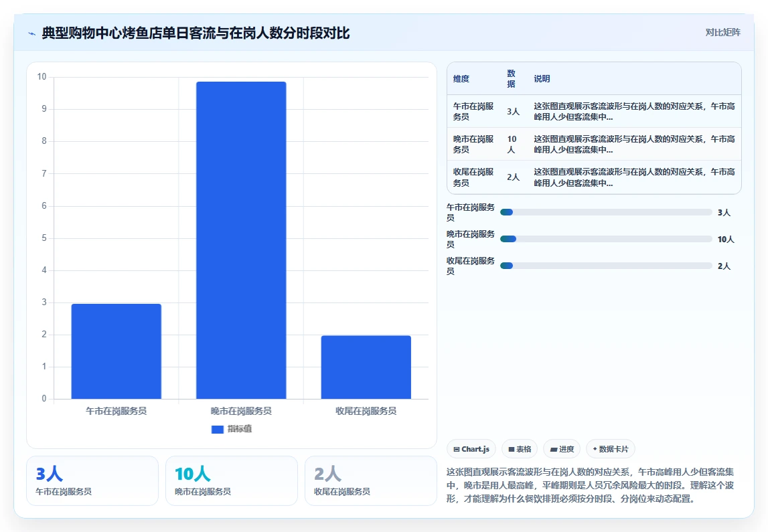Click the 午市在岗服务员 x-axis label
The width and height of the screenshot is (768, 532).
coord(116,411)
